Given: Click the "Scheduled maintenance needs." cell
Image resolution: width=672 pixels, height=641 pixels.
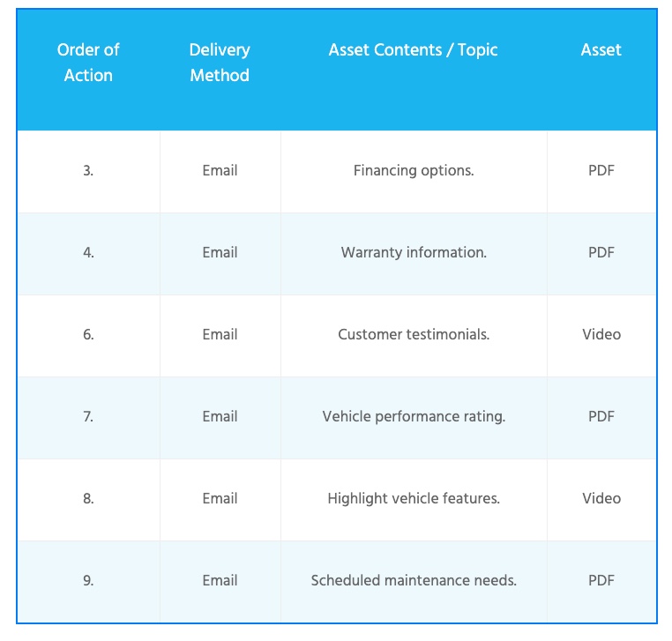Looking at the screenshot, I should pos(414,580).
